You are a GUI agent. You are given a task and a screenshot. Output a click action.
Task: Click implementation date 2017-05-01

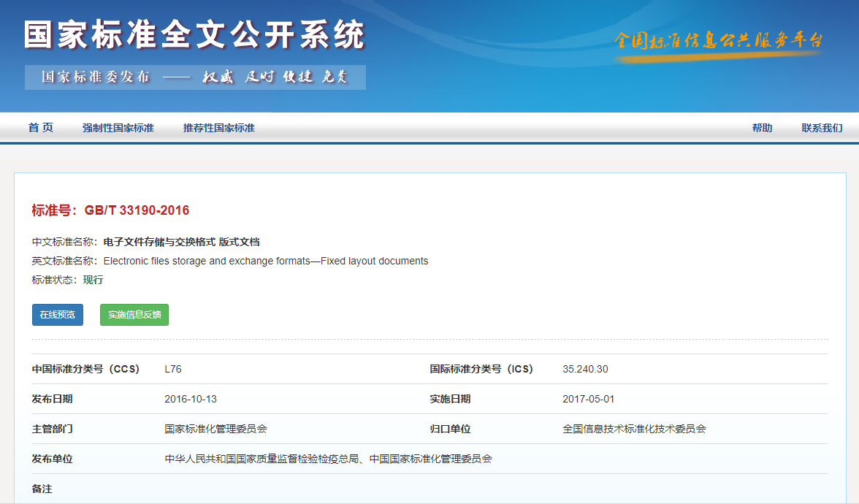(x=589, y=399)
